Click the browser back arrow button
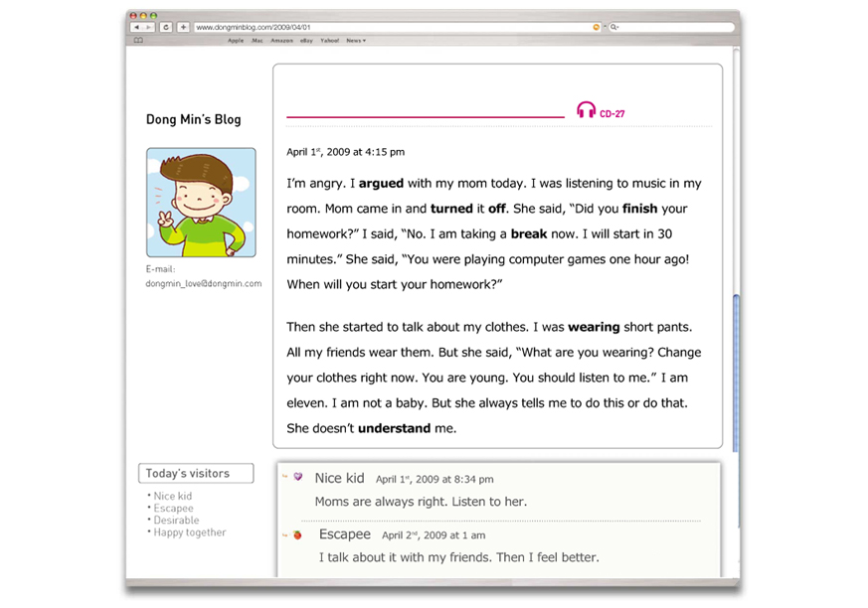Screen dimensions: 868x608 136,27
